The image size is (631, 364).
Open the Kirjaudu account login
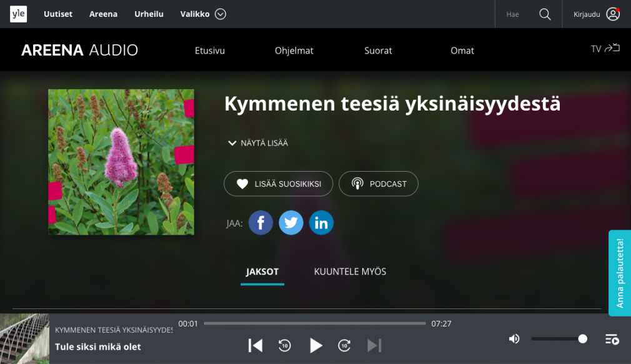pyautogui.click(x=596, y=14)
